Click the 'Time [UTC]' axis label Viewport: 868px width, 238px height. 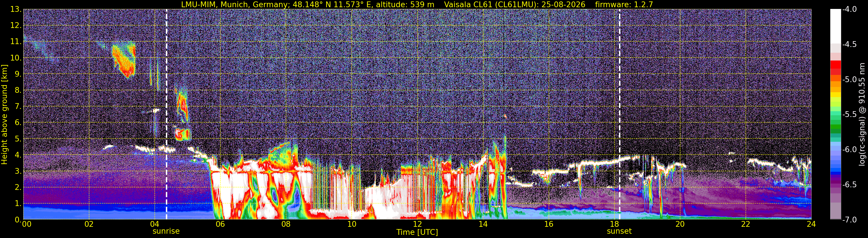click(417, 232)
